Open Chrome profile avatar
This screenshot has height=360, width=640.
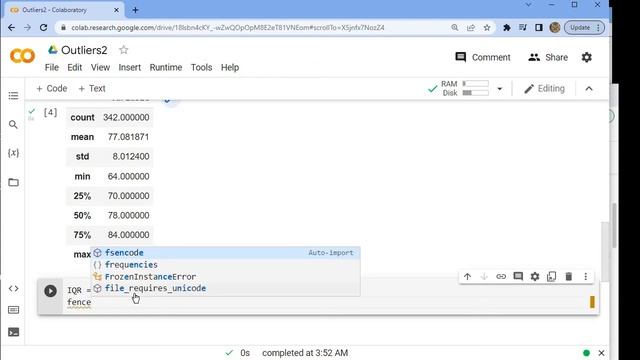[555, 28]
